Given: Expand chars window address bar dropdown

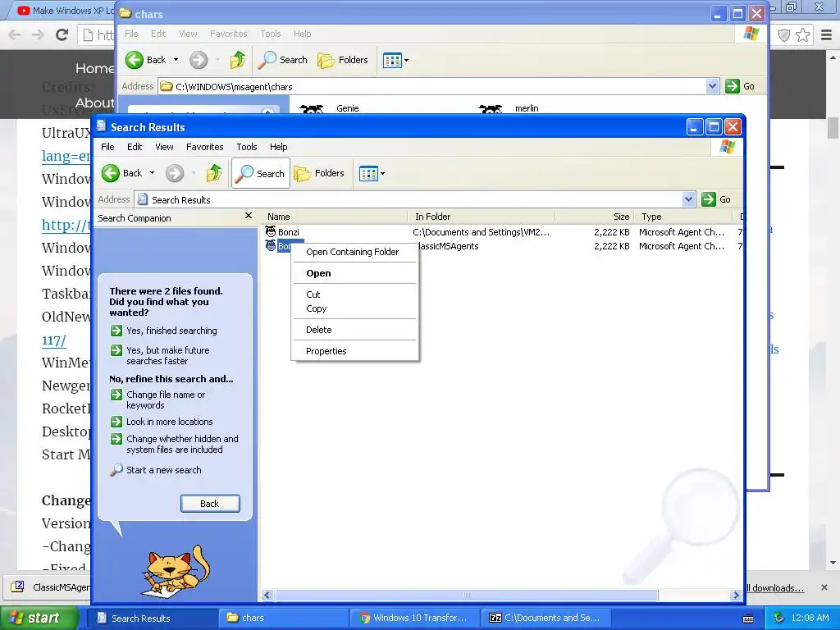Looking at the screenshot, I should (712, 86).
